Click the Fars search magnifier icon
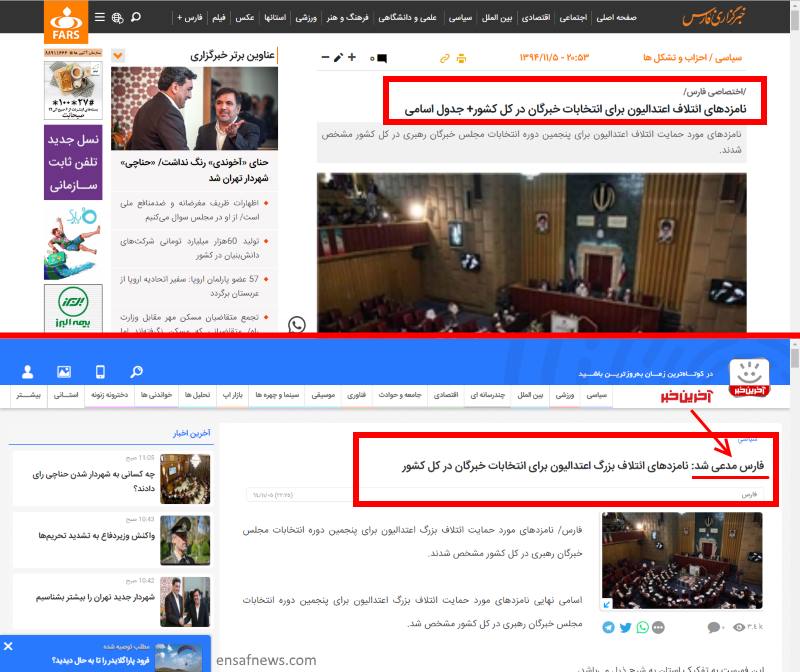Image resolution: width=800 pixels, height=672 pixels. [136, 18]
